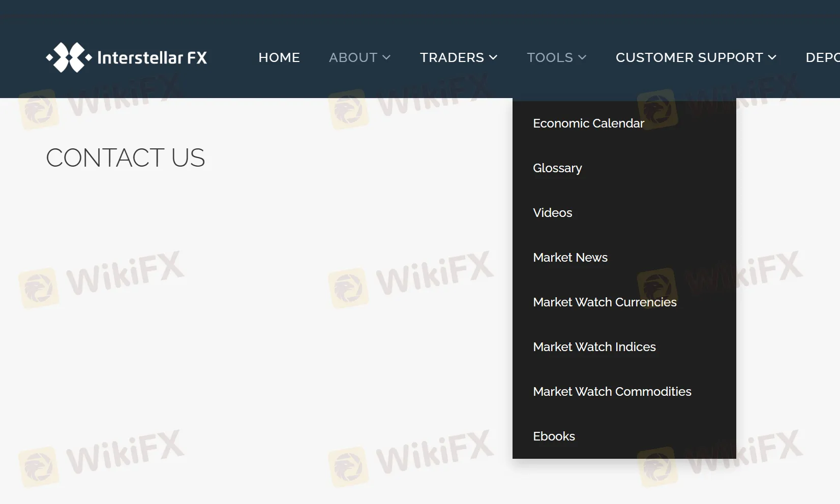The height and width of the screenshot is (504, 840).
Task: Expand the chevron arrow beside TRADERS
Action: click(493, 57)
